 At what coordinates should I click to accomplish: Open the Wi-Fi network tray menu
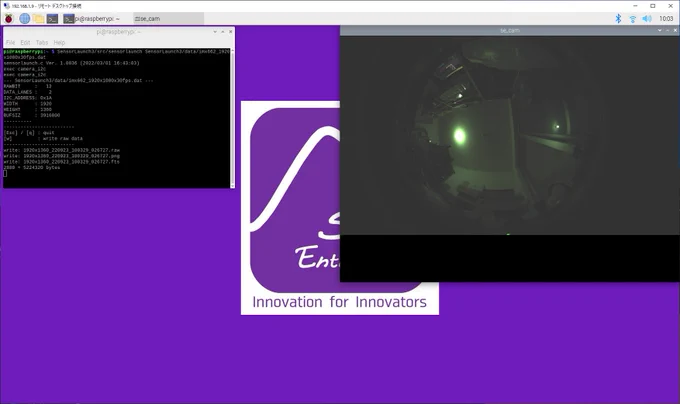tap(633, 19)
